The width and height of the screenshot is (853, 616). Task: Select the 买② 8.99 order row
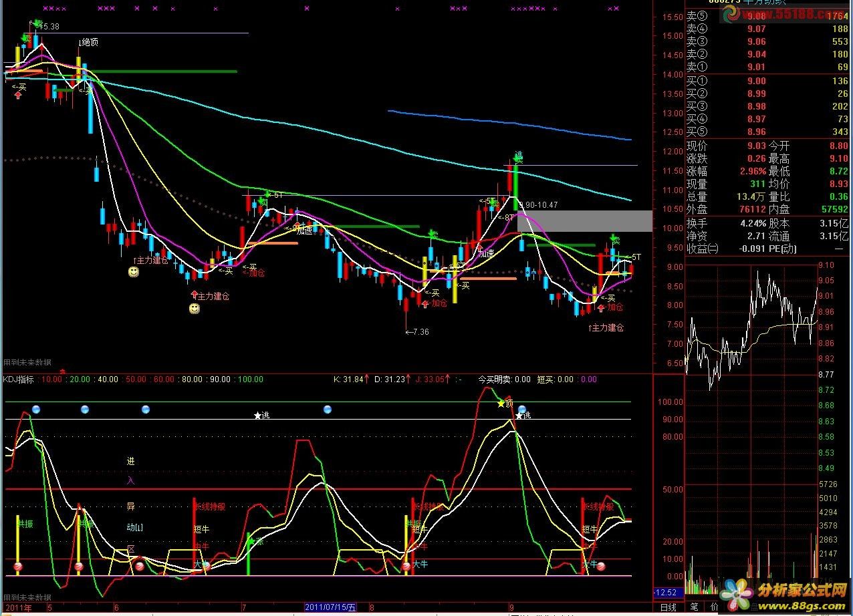(x=767, y=94)
